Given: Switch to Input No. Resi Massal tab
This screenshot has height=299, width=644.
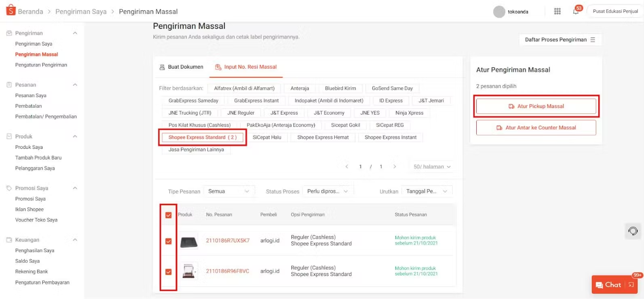Looking at the screenshot, I should [246, 67].
